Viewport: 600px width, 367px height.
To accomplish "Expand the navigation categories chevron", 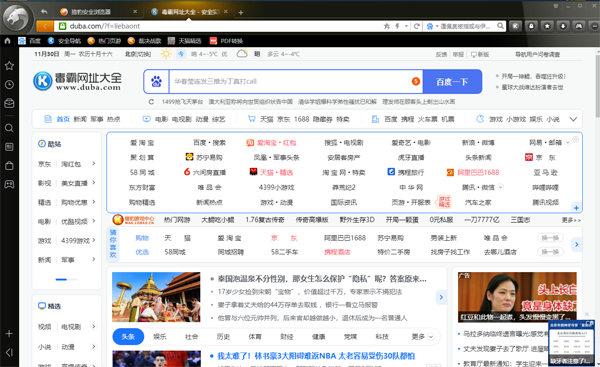I will [573, 119].
